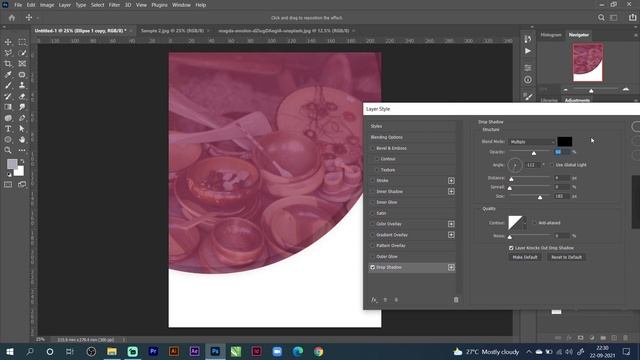Click the fx icon in Layer Style dialog
This screenshot has height=360, width=640.
point(374,300)
